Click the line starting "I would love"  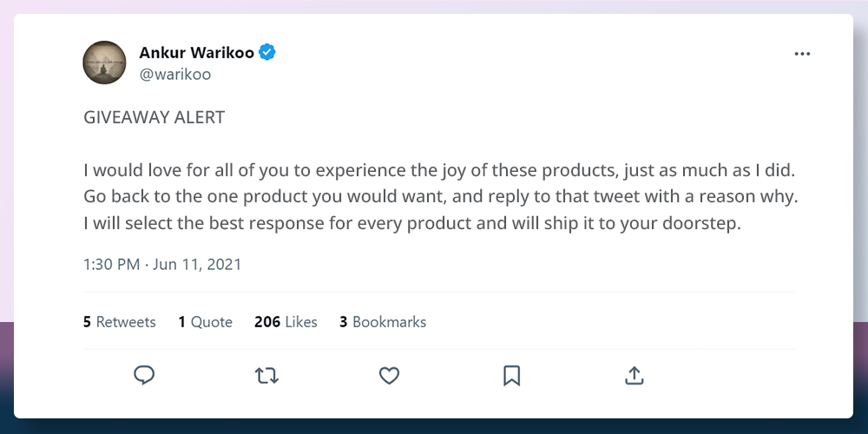(438, 170)
